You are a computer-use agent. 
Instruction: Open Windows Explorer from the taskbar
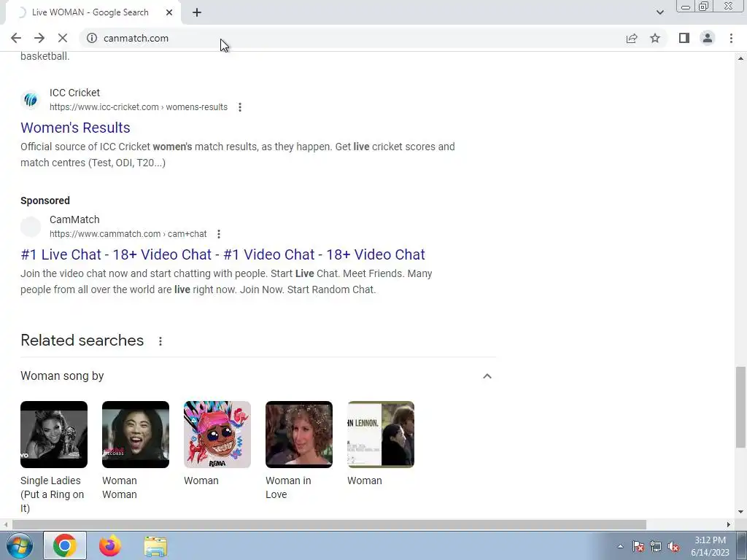(x=155, y=545)
